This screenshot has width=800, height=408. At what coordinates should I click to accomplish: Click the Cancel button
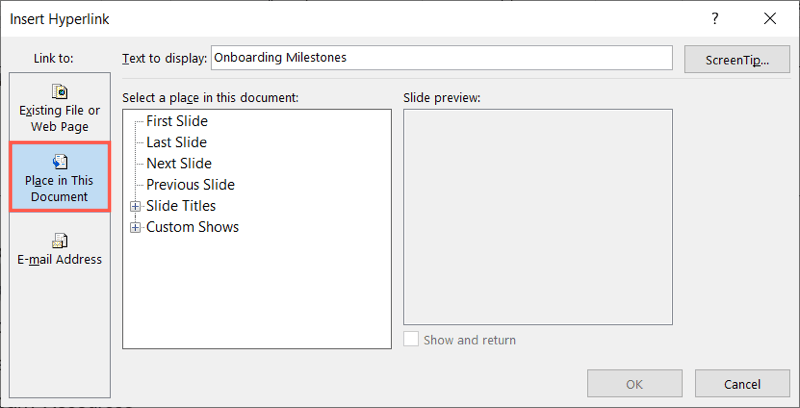pos(742,384)
